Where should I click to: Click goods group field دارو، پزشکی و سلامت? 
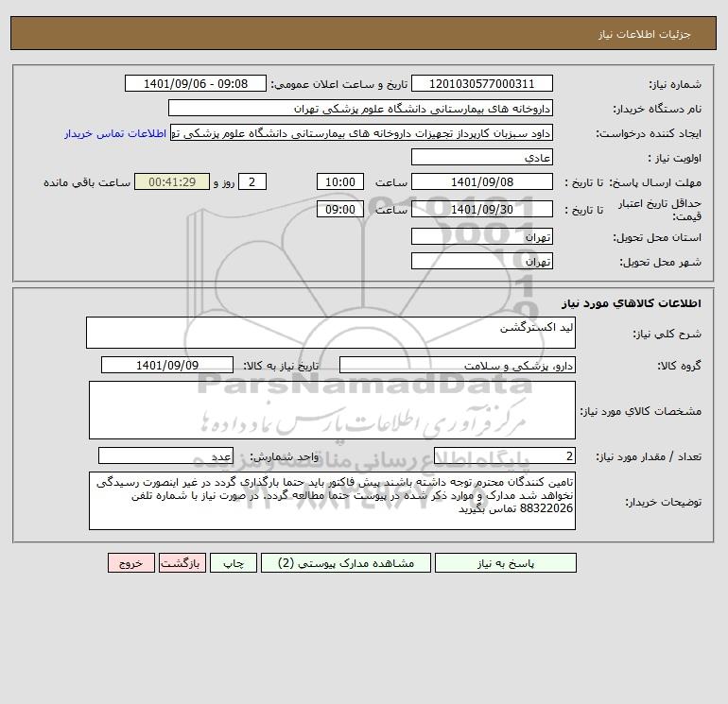tap(458, 365)
